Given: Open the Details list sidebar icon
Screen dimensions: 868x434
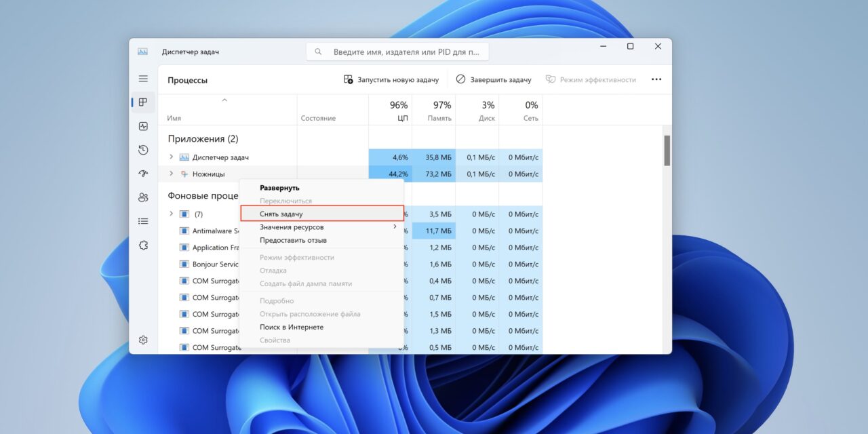Looking at the screenshot, I should (x=143, y=221).
